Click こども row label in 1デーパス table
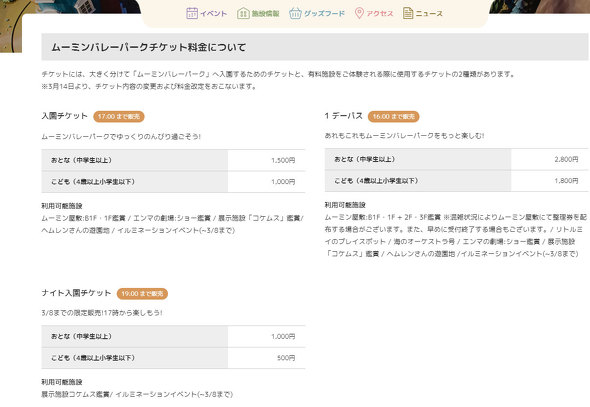Screen dimensions: 590x407 point(376,181)
